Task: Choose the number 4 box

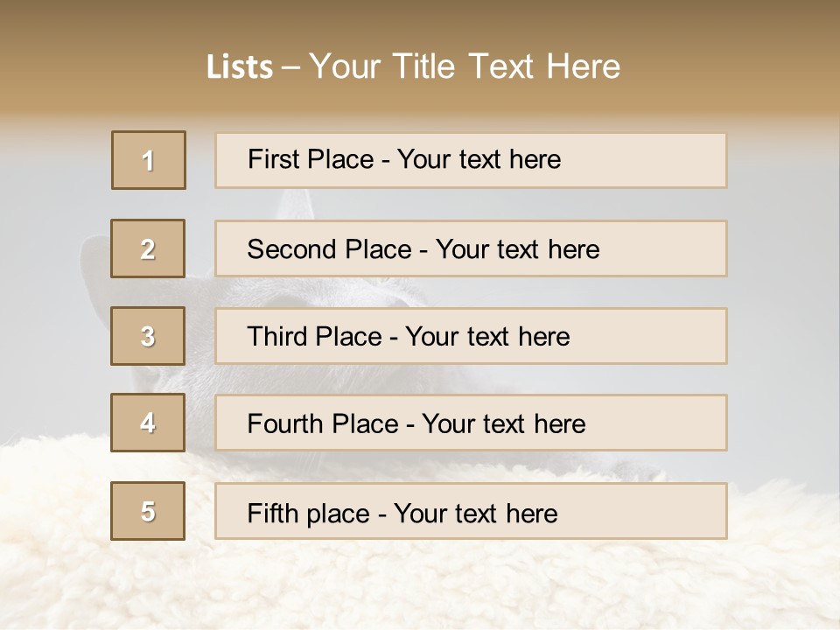Action: [x=148, y=423]
